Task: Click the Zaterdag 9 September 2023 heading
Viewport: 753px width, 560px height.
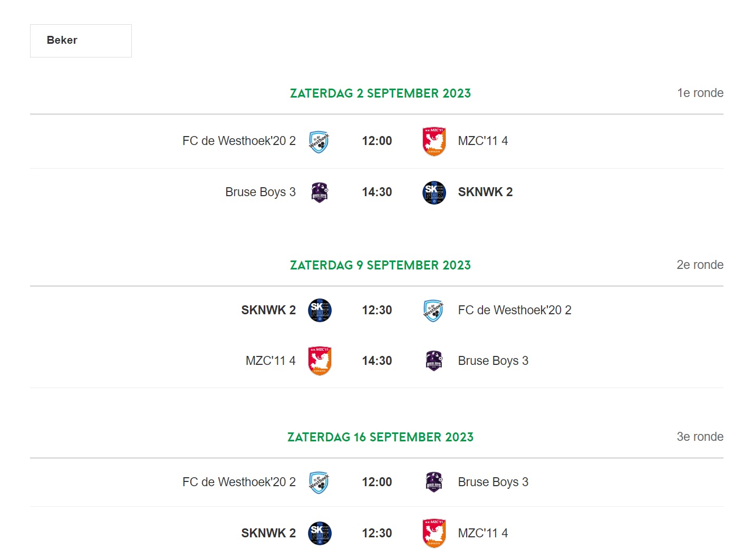Action: tap(380, 265)
